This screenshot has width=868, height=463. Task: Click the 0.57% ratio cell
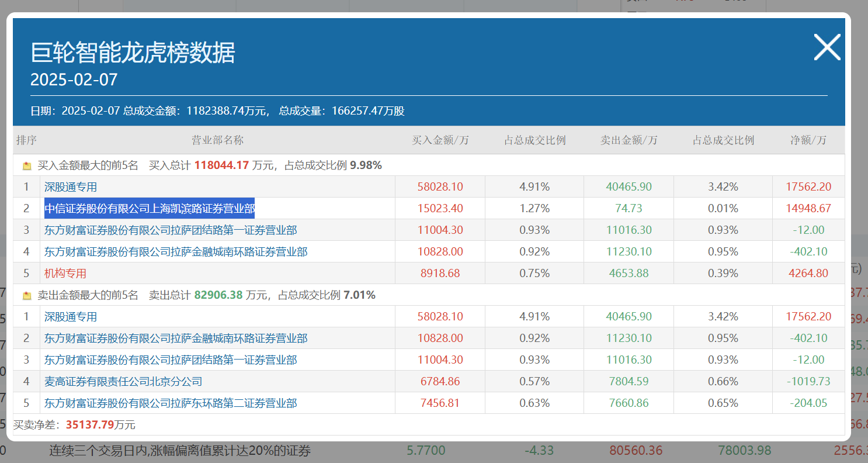pyautogui.click(x=534, y=382)
